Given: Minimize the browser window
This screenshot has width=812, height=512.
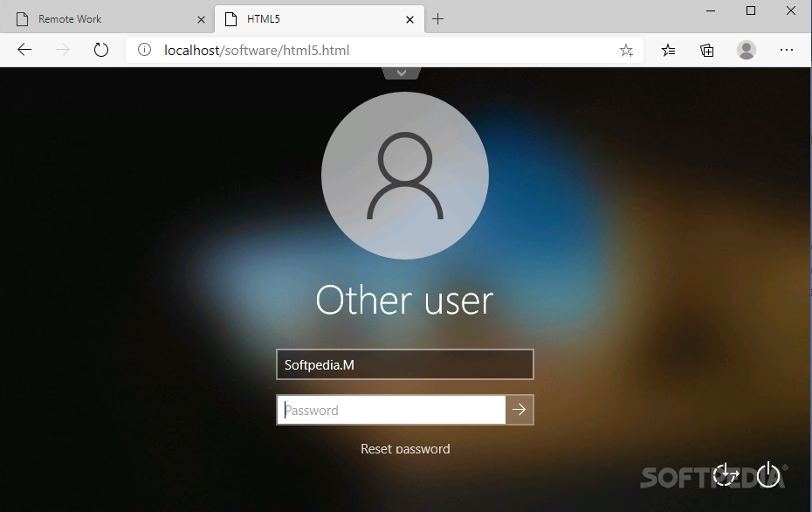Looking at the screenshot, I should point(711,10).
